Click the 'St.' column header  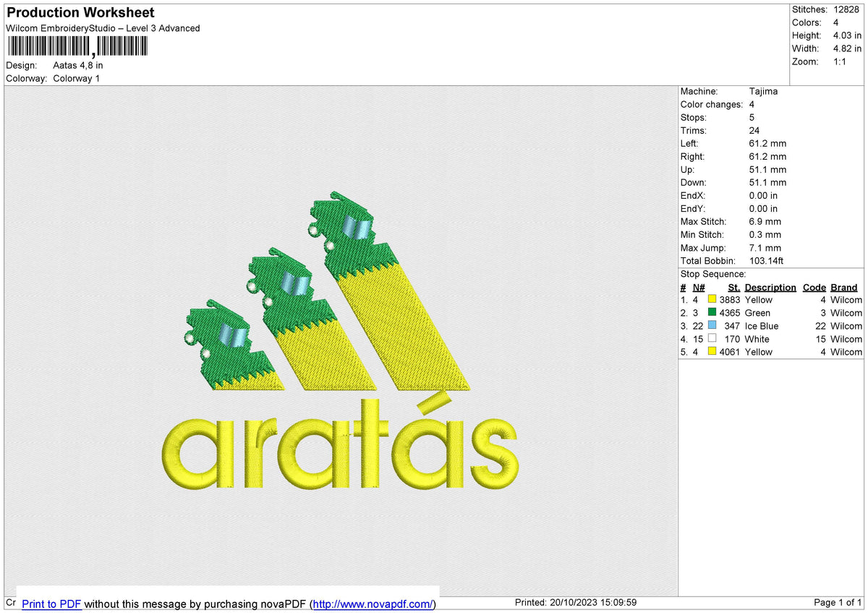[x=733, y=288]
